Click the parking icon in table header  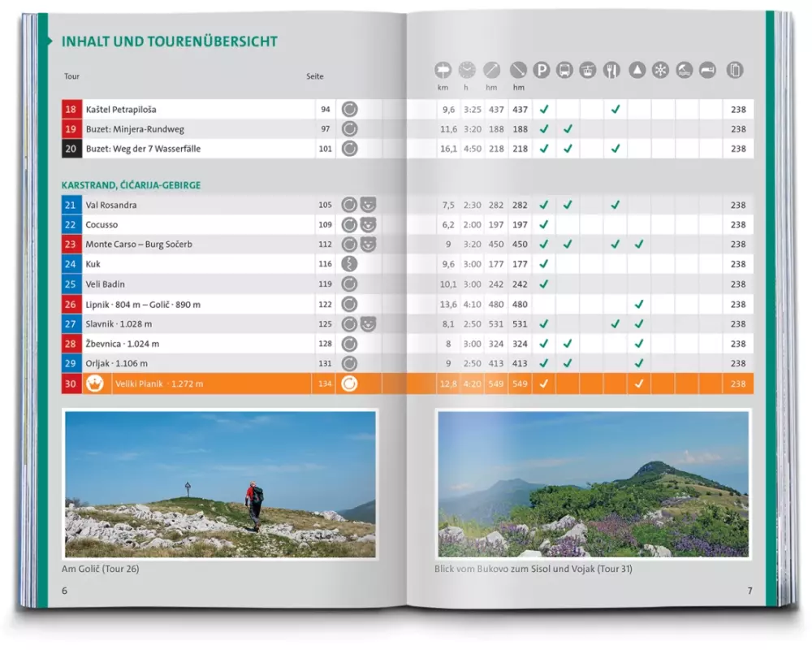tap(542, 70)
